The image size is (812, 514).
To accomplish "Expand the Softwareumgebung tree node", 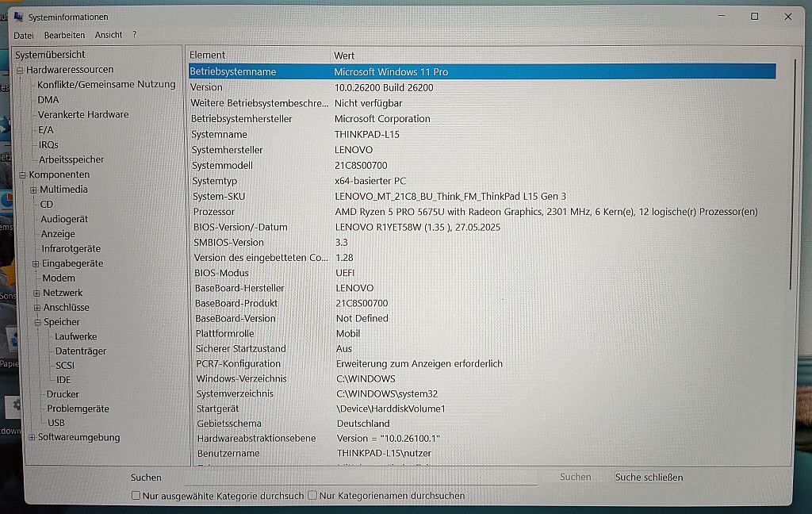I will 32,437.
